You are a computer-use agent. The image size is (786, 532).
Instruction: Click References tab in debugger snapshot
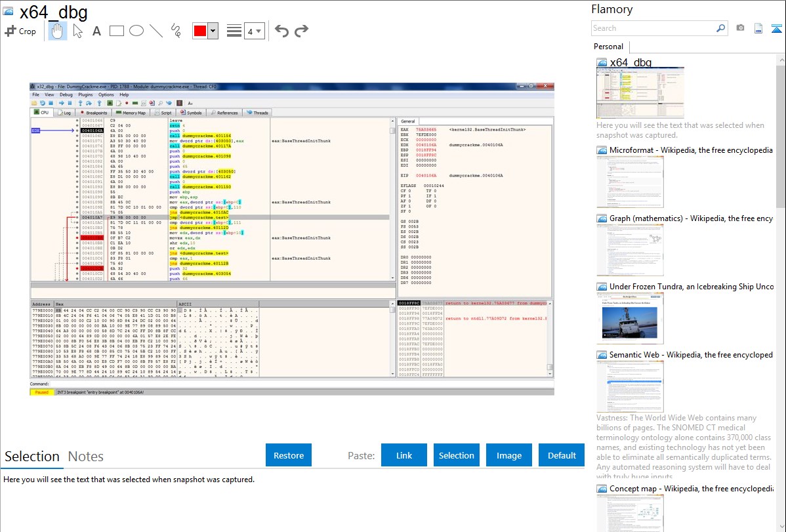pos(224,112)
